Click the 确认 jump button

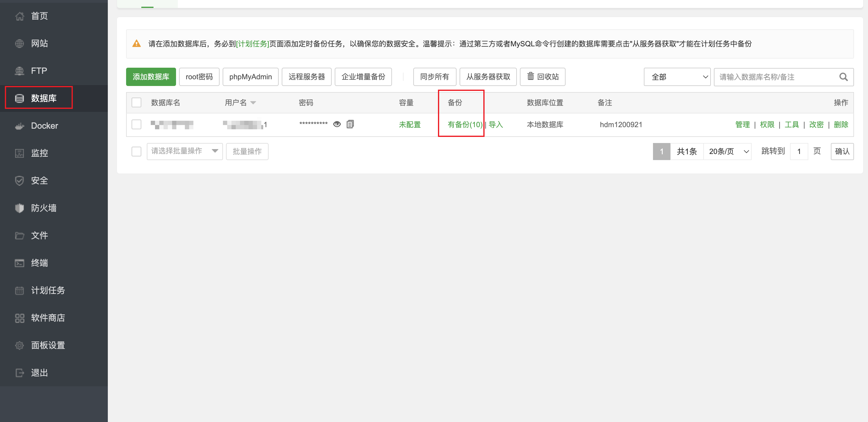[x=842, y=152]
